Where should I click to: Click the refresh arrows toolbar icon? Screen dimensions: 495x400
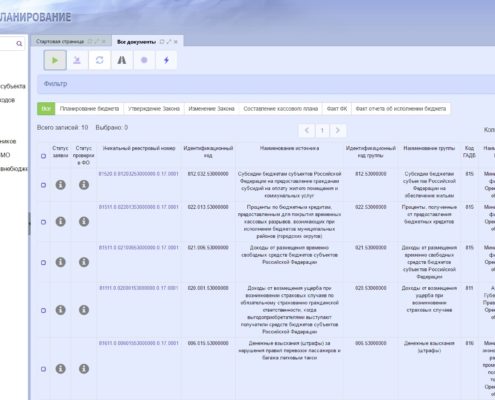99,60
